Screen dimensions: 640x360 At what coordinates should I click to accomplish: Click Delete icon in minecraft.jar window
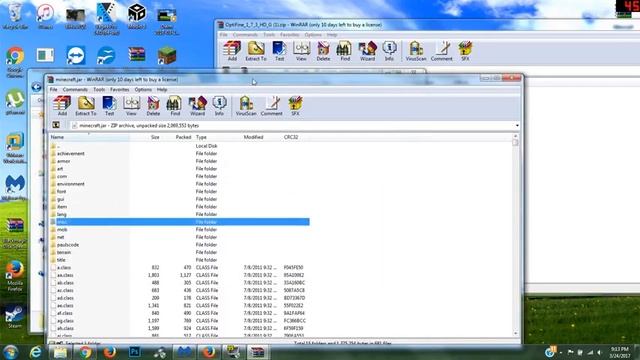click(x=153, y=106)
